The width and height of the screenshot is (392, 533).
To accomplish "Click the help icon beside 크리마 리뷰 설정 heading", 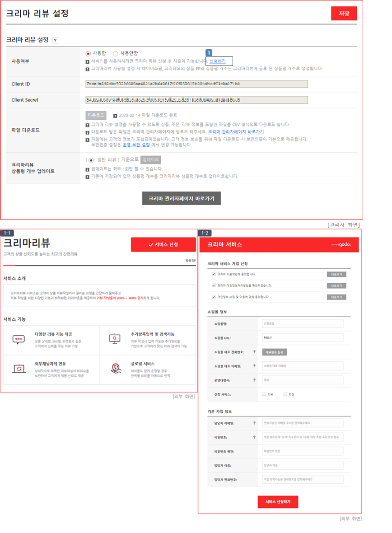I will click(x=55, y=40).
